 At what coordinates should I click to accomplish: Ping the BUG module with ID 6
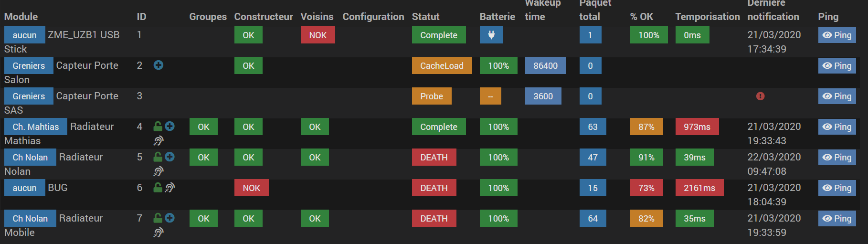(837, 188)
